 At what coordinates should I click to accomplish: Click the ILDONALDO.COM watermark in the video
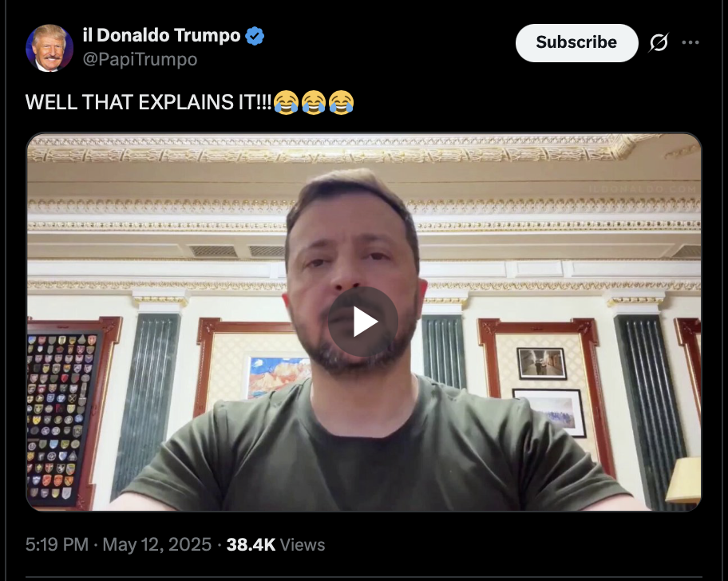click(x=643, y=189)
